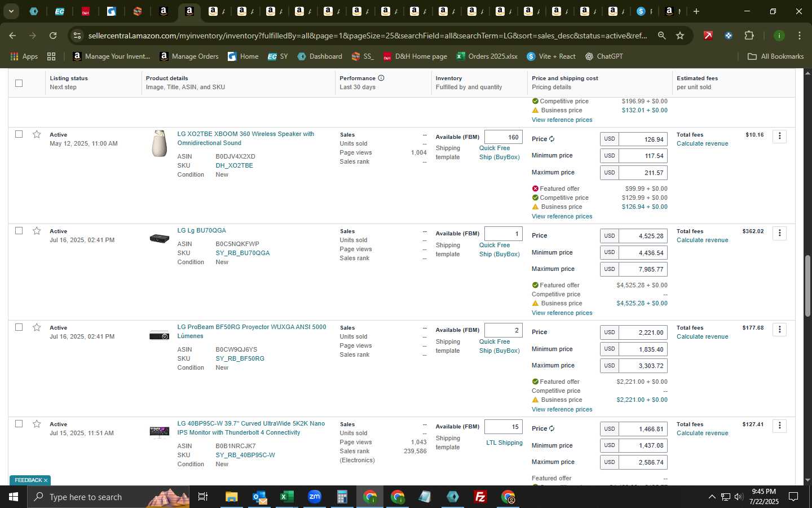Edit minimum price field 1,835.40

643,349
